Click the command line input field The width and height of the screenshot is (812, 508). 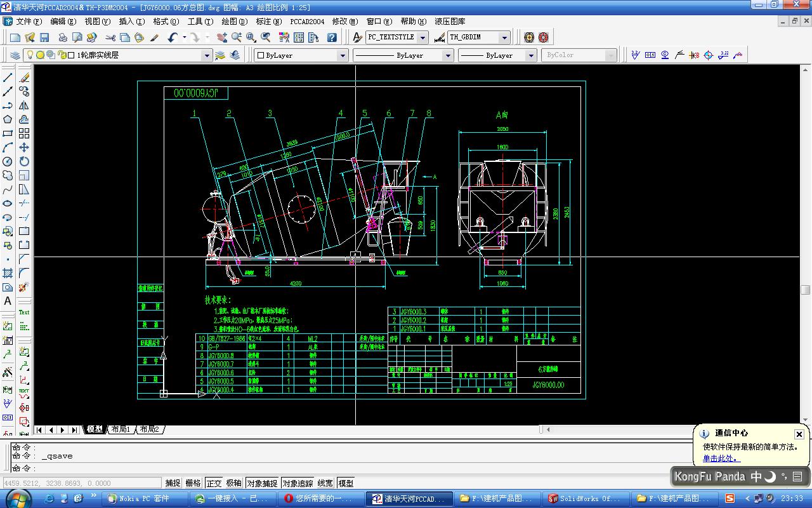pyautogui.click(x=349, y=468)
